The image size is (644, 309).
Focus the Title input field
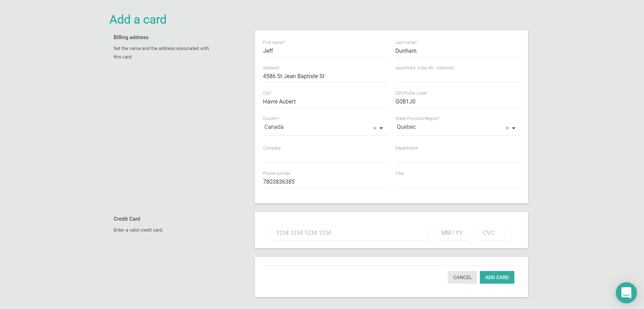pyautogui.click(x=457, y=182)
